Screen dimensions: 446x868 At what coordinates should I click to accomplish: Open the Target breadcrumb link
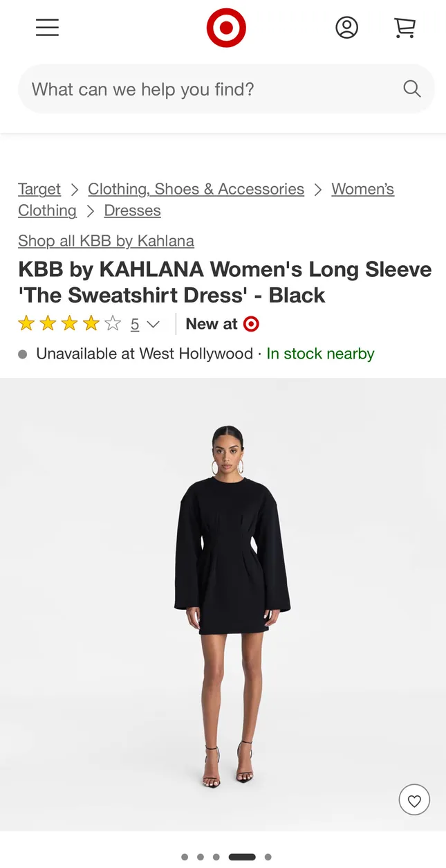(39, 189)
